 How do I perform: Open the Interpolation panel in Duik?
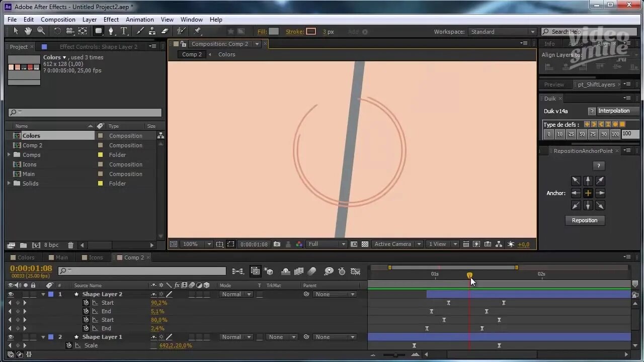pos(614,111)
